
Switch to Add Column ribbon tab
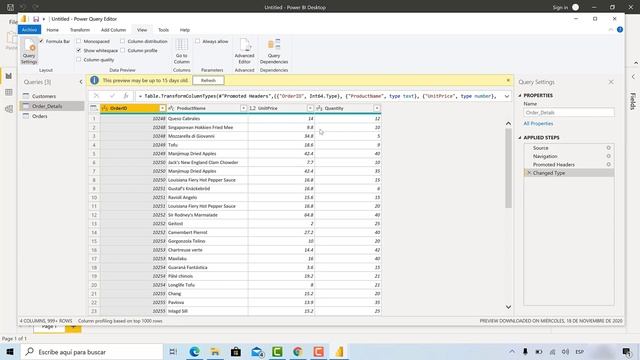click(113, 30)
